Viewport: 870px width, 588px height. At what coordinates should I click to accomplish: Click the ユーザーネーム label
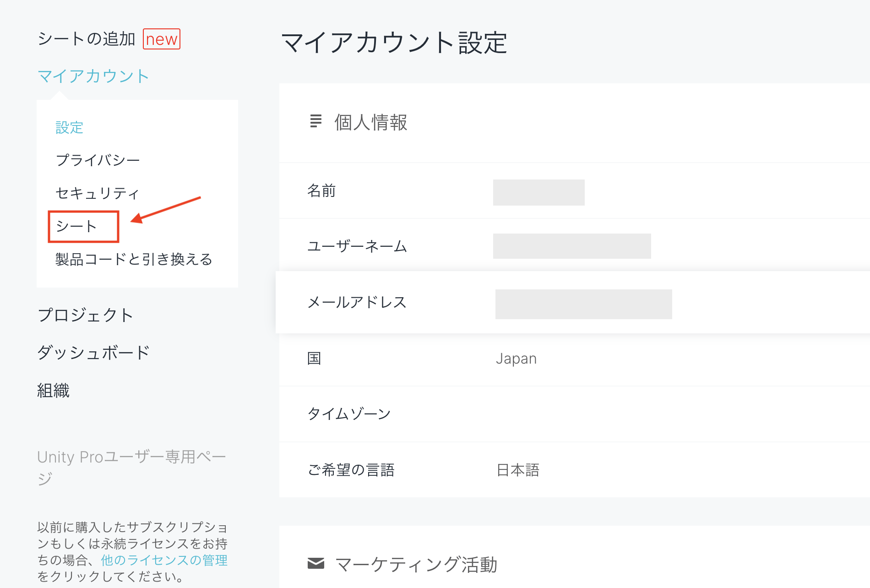pos(357,246)
